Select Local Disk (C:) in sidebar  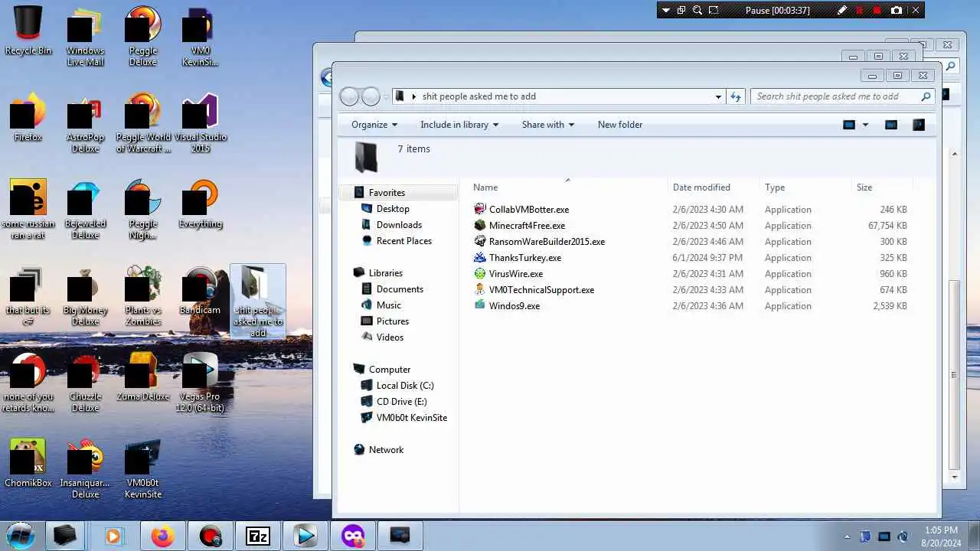click(397, 386)
